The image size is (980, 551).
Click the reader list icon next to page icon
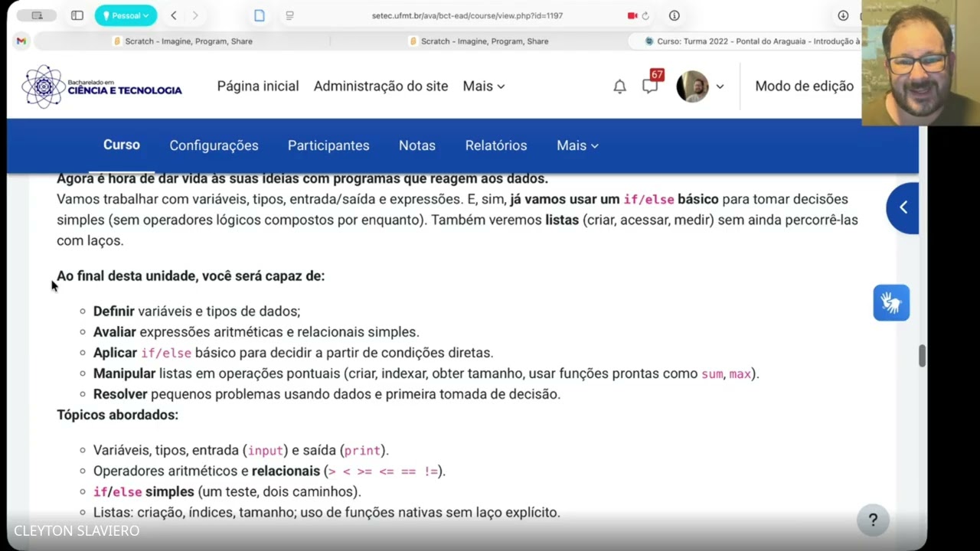pyautogui.click(x=290, y=15)
